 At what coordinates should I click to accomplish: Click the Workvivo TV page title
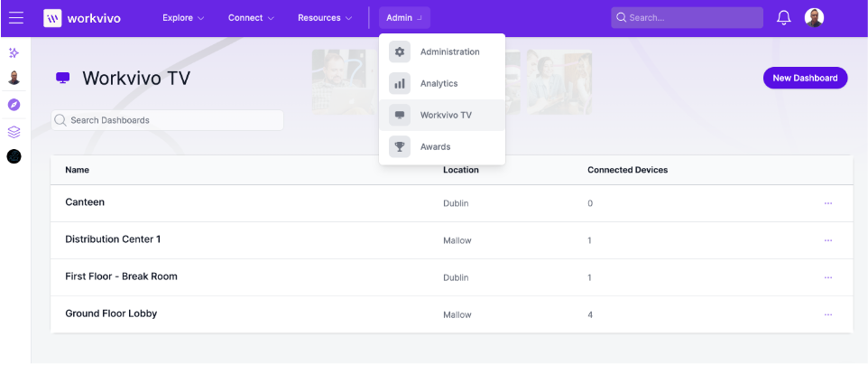point(136,79)
